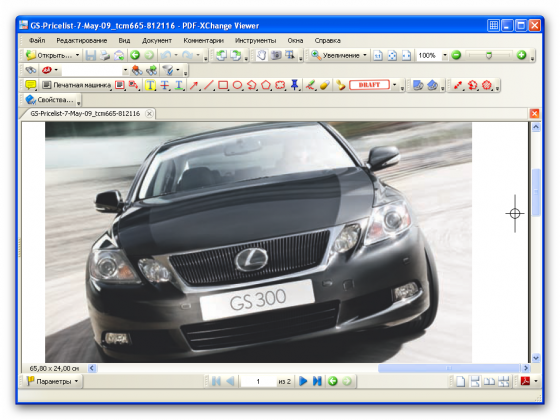Click the Свойства properties button
This screenshot has height=420, width=560.
(50, 100)
